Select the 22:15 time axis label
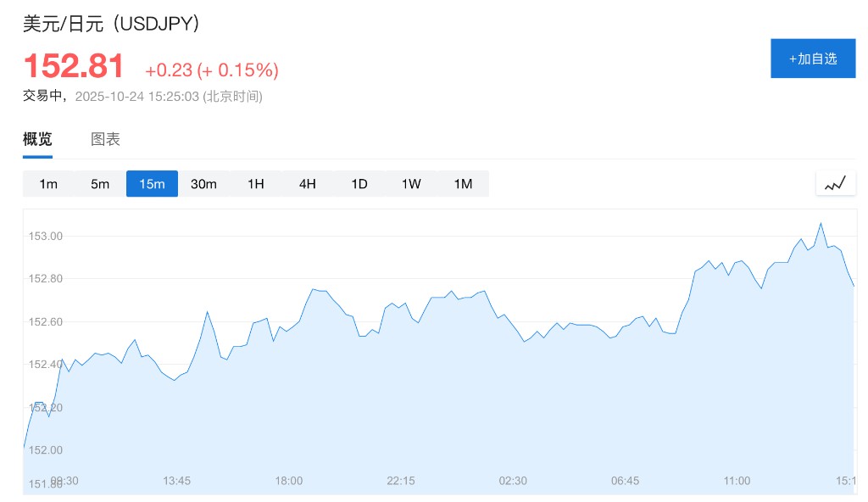 [x=400, y=481]
